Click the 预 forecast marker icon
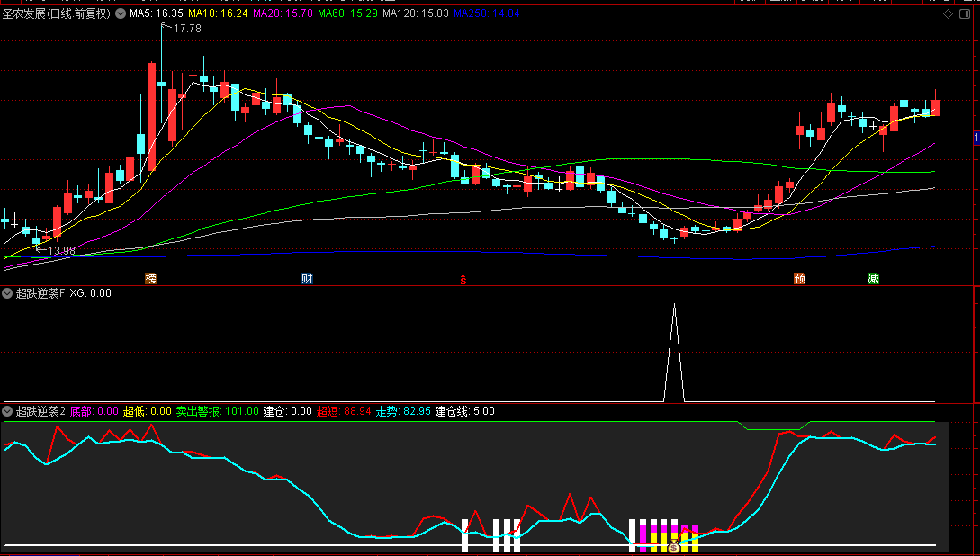Viewport: 980px width, 556px height. tap(799, 279)
